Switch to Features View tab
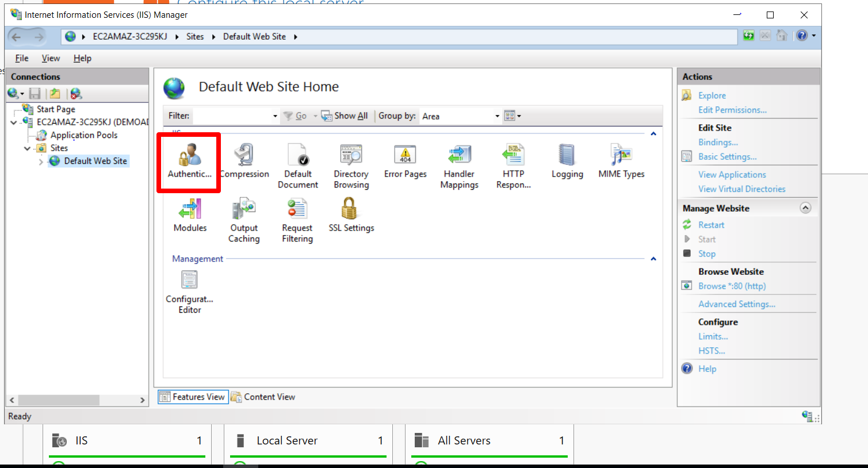The height and width of the screenshot is (468, 868). [x=193, y=397]
